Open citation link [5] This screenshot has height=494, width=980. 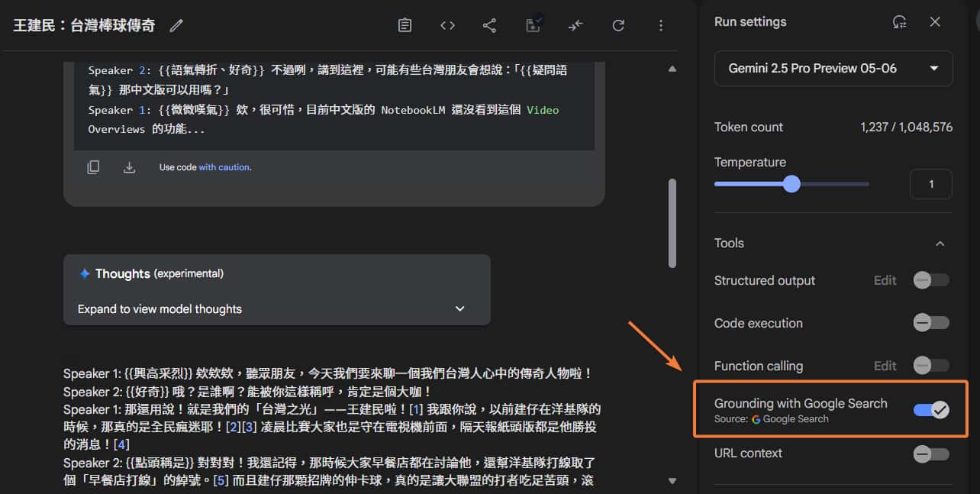point(221,480)
